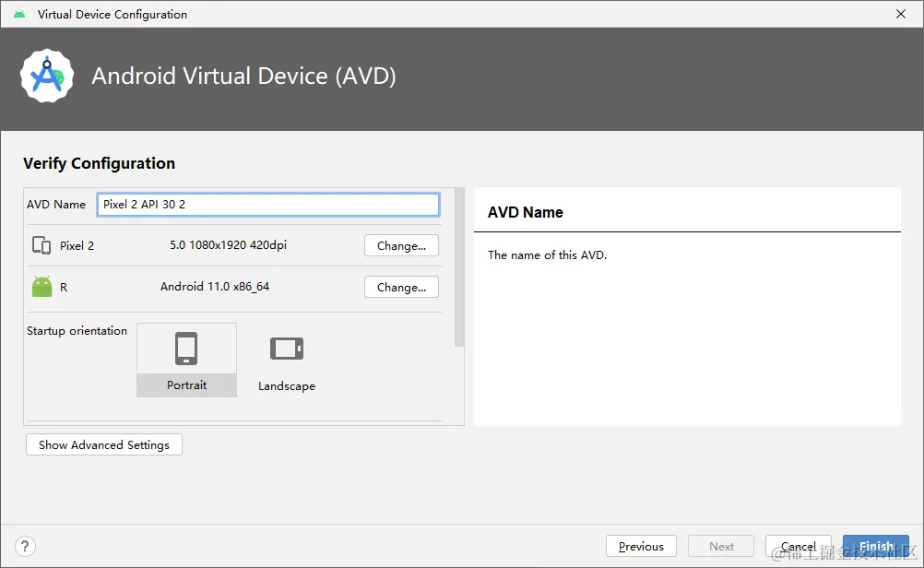Screen dimensions: 924x568
Task: Click the green Android R system image icon
Action: coord(41,287)
